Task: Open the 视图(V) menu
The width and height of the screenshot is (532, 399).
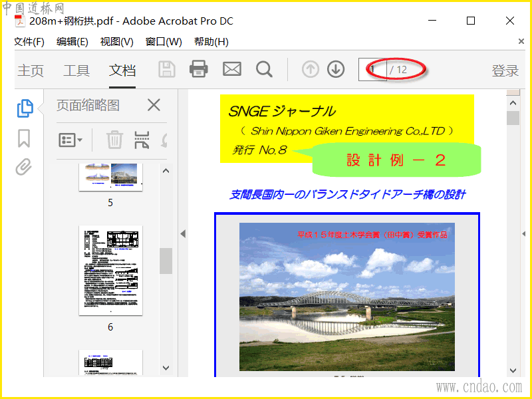Action: pyautogui.click(x=117, y=42)
